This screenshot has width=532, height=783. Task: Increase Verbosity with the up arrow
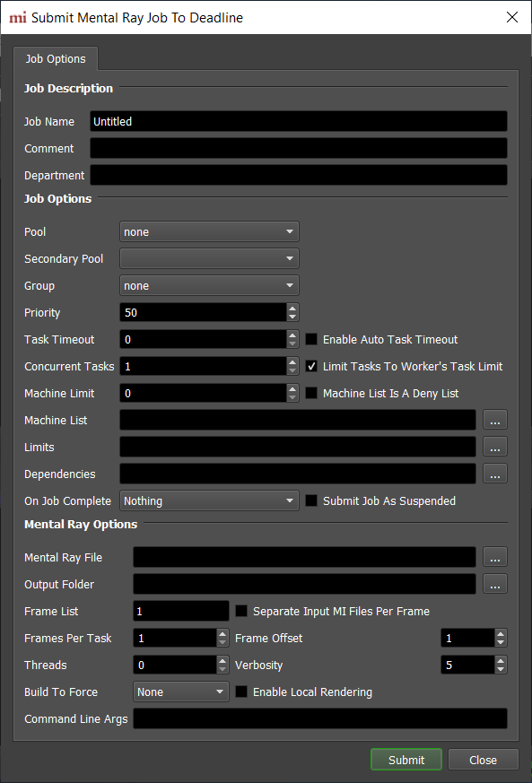pyautogui.click(x=501, y=661)
